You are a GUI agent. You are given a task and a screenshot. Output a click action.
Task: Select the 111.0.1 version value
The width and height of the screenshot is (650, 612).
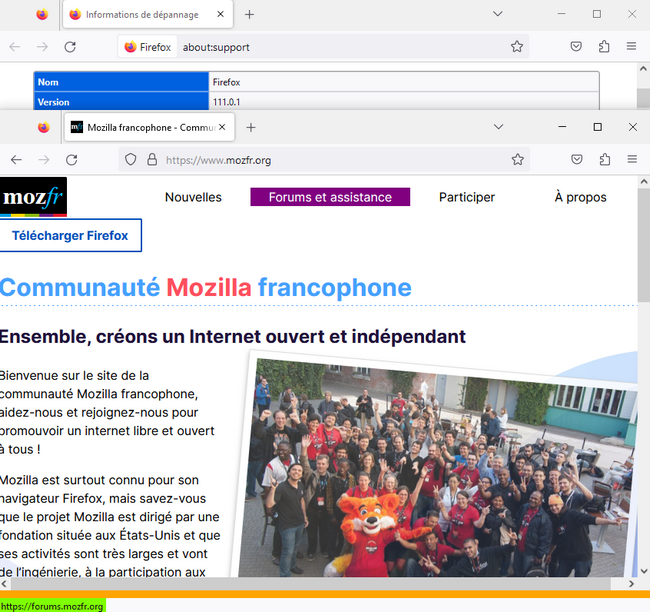pos(226,102)
